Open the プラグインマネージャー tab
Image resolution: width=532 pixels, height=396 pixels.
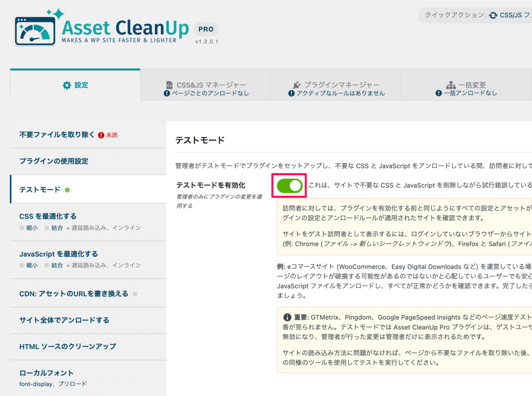pos(336,85)
